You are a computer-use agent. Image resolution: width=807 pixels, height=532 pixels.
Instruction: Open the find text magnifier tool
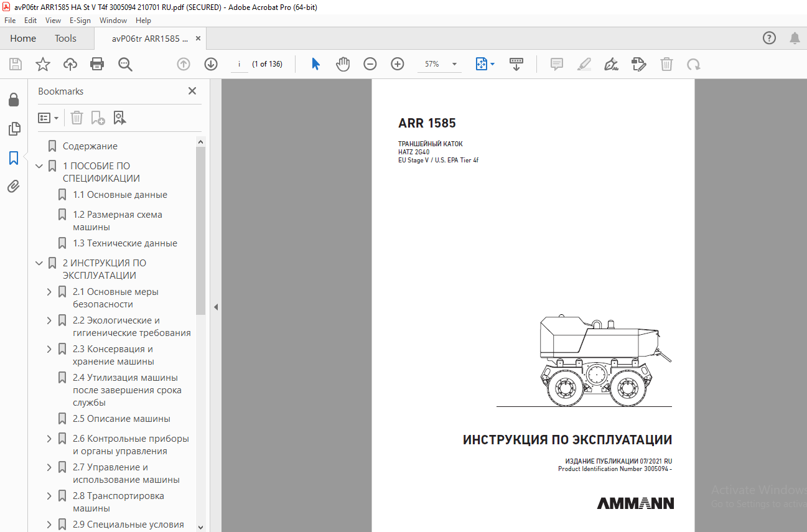tap(125, 64)
